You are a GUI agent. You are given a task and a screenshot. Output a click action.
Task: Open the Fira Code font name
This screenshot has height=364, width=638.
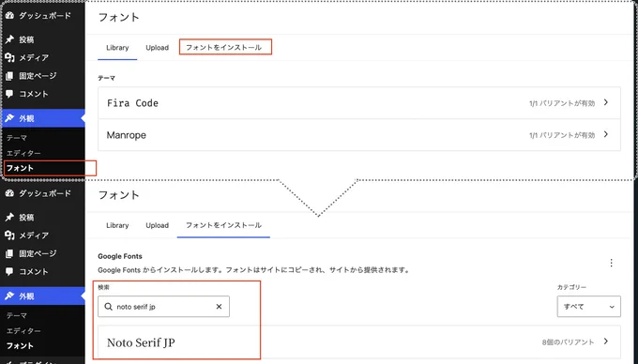132,103
